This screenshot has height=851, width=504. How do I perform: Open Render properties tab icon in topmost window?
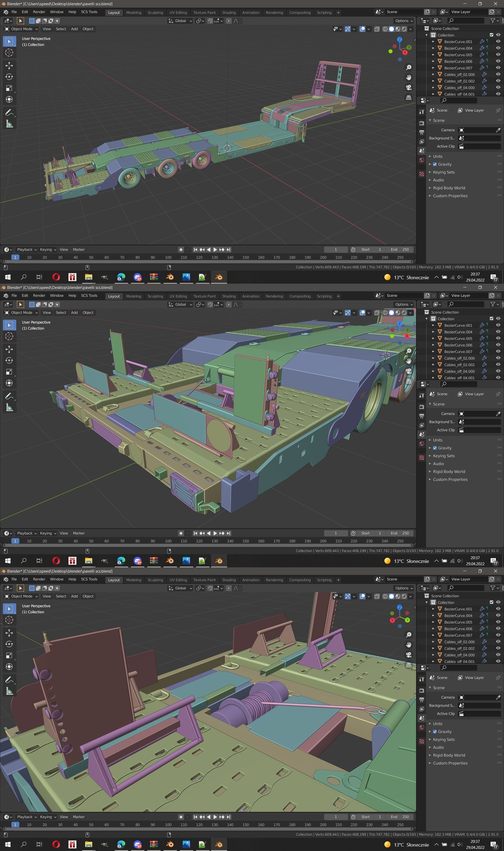point(422,123)
